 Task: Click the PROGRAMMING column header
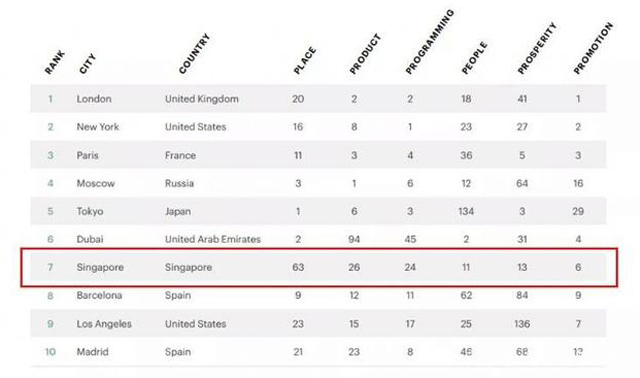[429, 42]
